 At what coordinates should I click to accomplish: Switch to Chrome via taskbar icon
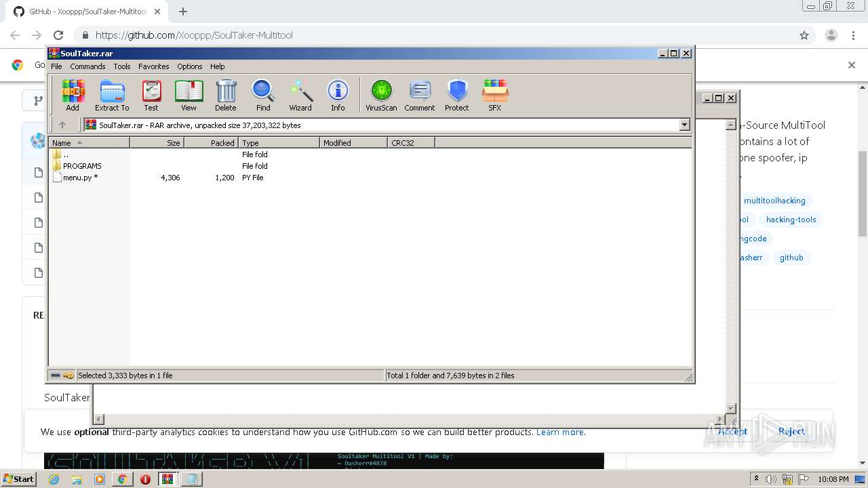click(122, 479)
